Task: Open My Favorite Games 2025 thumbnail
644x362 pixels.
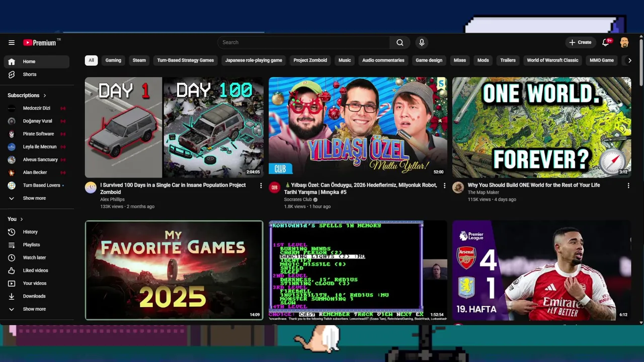Action: 174,270
